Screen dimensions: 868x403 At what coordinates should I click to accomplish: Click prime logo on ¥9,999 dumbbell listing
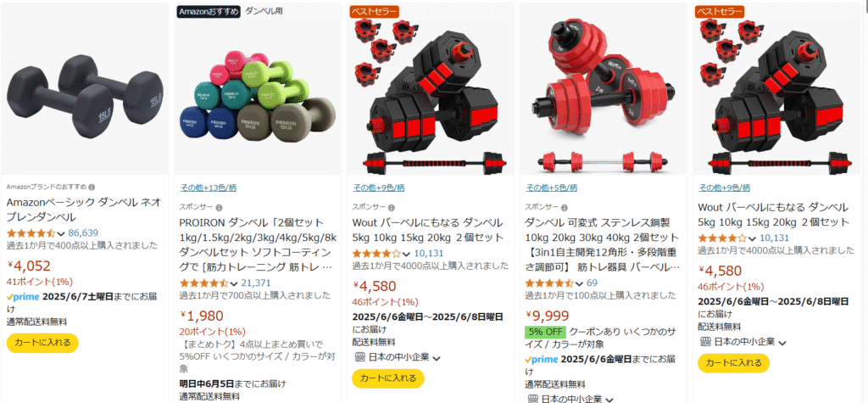[x=541, y=360]
